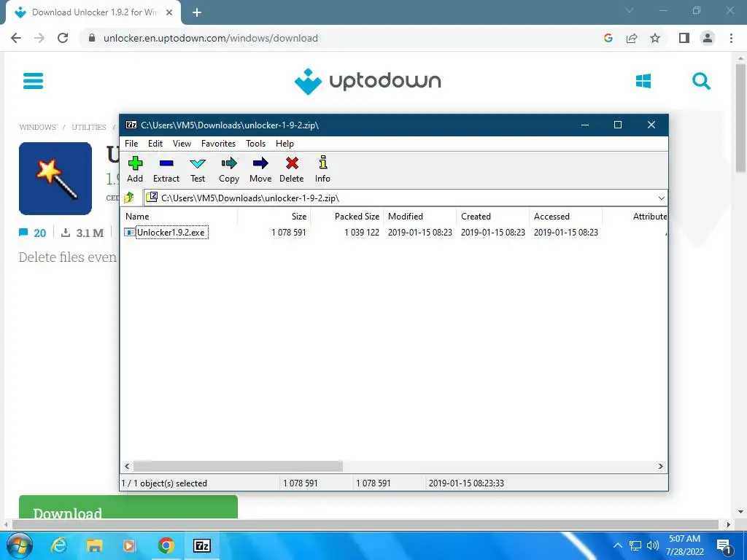
Task: Go up one folder level in 7-Zip
Action: click(x=129, y=198)
